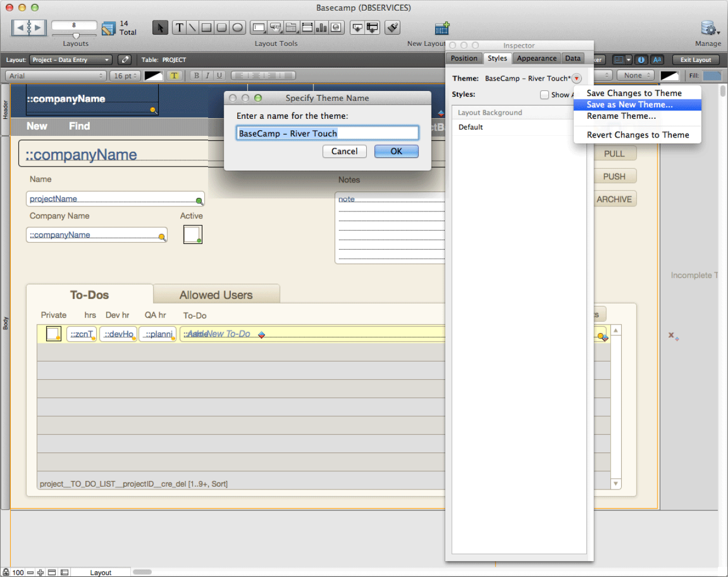Click the zoom in plus icon
The image size is (728, 577).
point(40,572)
